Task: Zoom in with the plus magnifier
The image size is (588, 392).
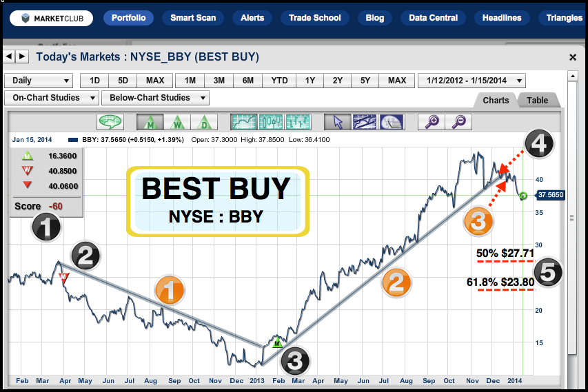Action: point(432,122)
